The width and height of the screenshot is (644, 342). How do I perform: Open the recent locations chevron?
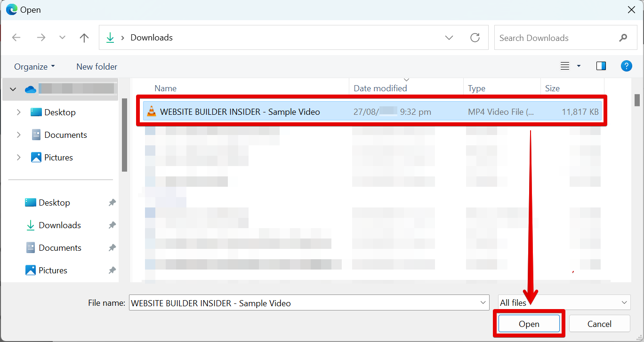[62, 38]
